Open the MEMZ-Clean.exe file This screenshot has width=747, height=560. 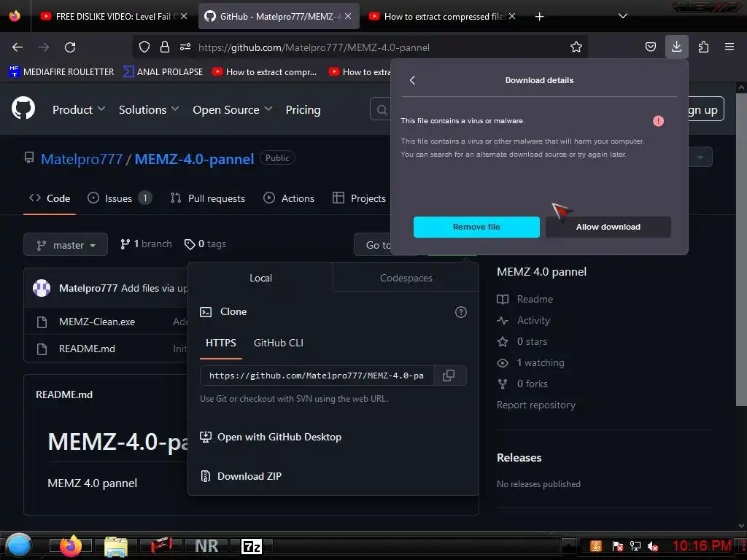97,322
